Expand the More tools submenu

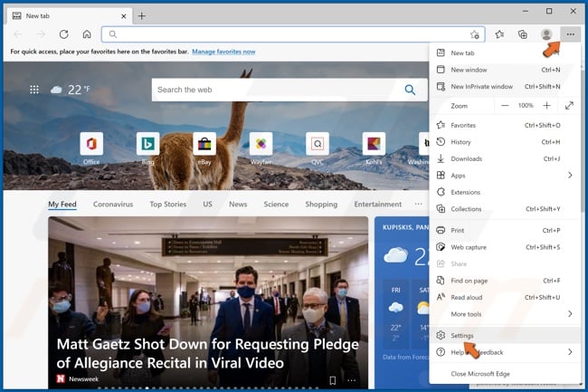tap(570, 314)
